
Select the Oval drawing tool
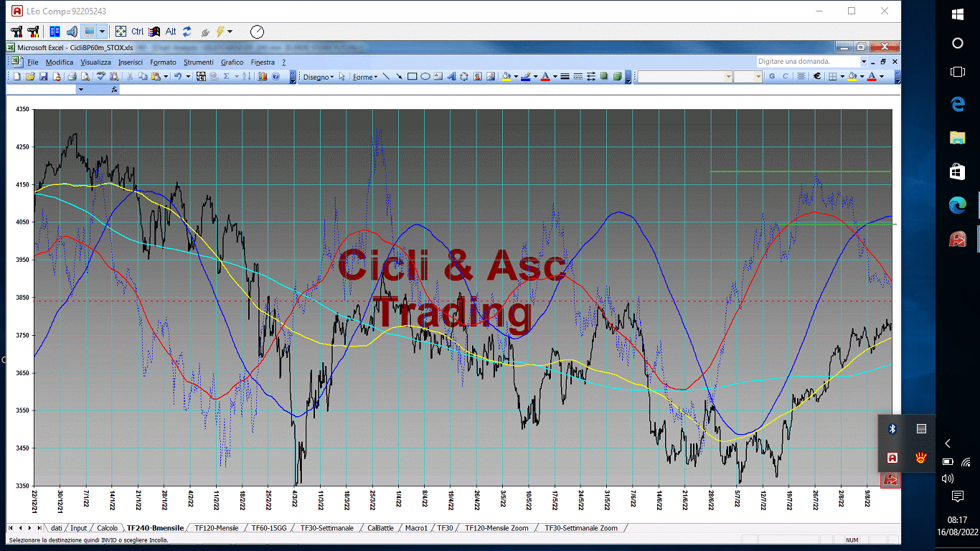point(425,76)
